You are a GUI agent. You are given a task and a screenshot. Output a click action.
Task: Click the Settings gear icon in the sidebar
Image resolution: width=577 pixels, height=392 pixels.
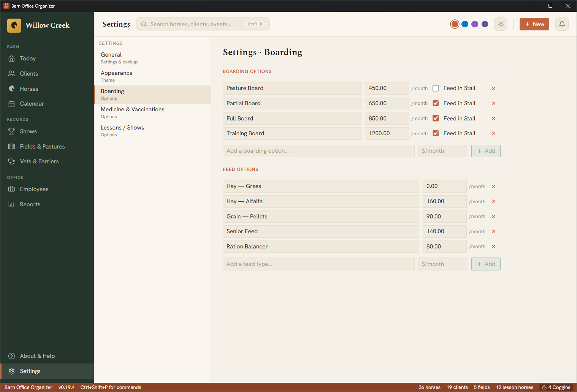(12, 371)
